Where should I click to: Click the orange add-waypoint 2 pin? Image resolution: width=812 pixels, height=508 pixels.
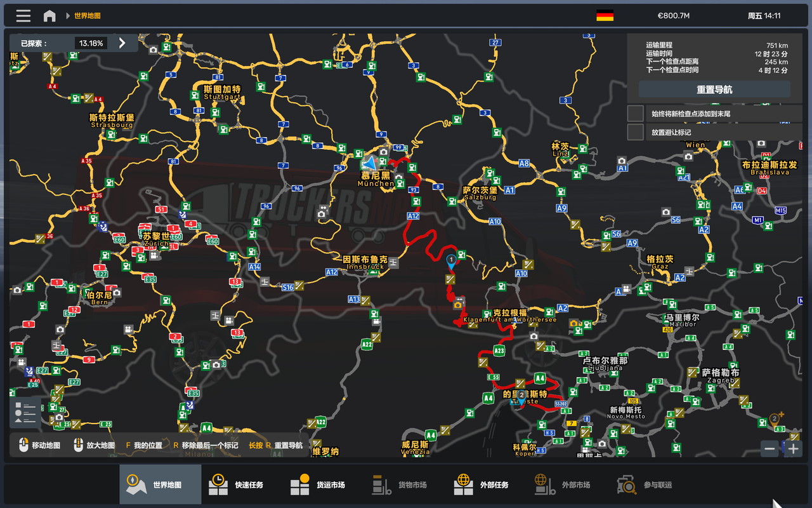click(x=775, y=419)
